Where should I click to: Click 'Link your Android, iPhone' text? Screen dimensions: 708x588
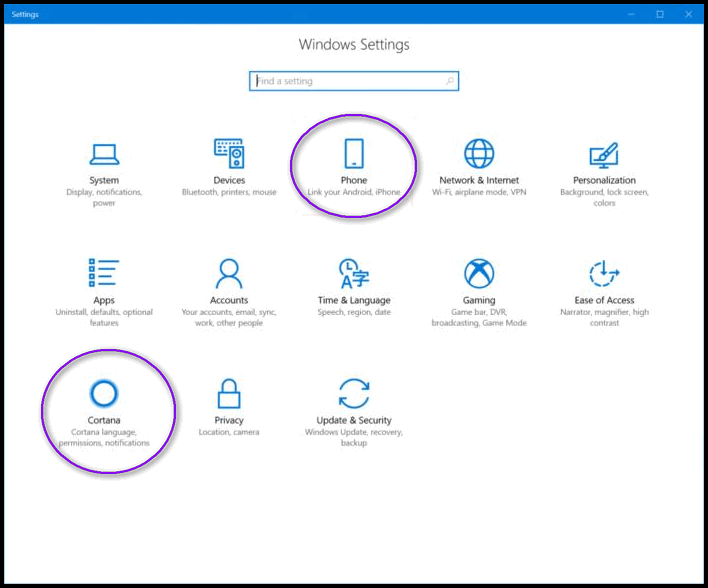click(354, 192)
